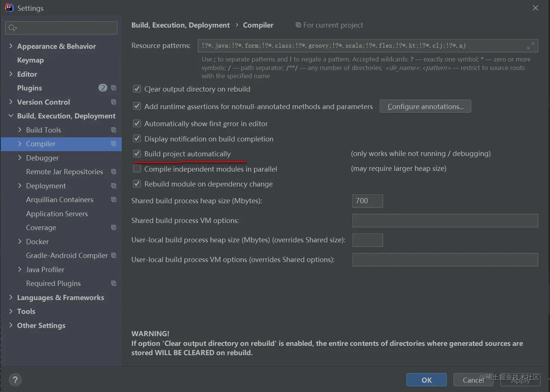Viewport: 550px width, 392px height.
Task: Click the search magnifier icon in settings
Action: [x=12, y=28]
